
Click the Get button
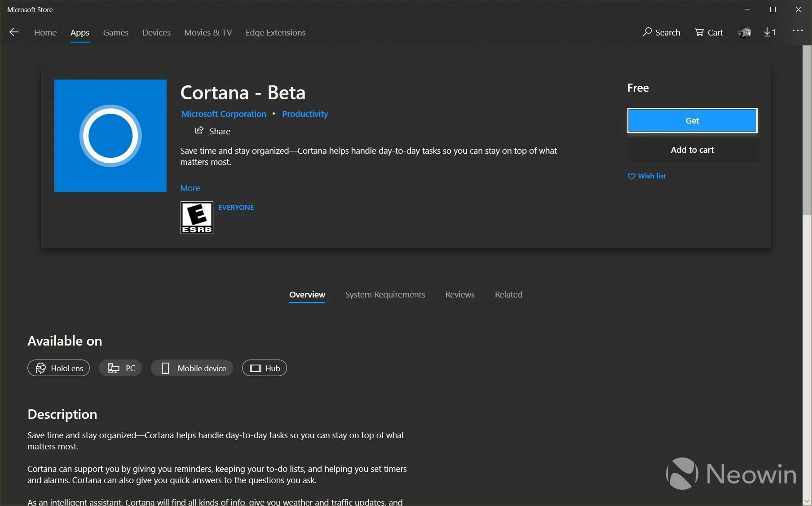click(x=692, y=120)
